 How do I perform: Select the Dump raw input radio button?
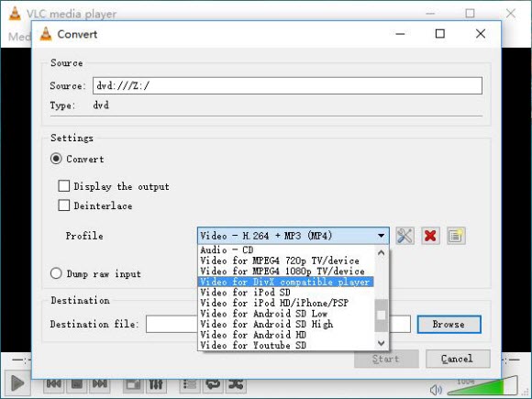[x=56, y=273]
